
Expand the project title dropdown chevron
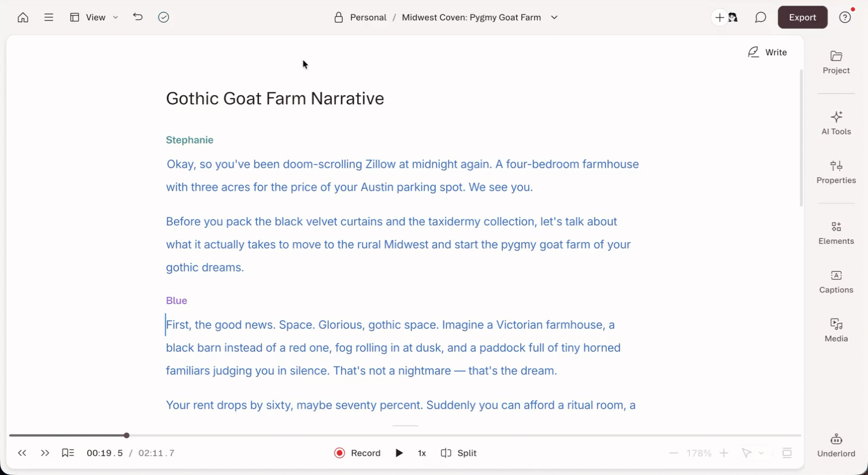pos(554,17)
